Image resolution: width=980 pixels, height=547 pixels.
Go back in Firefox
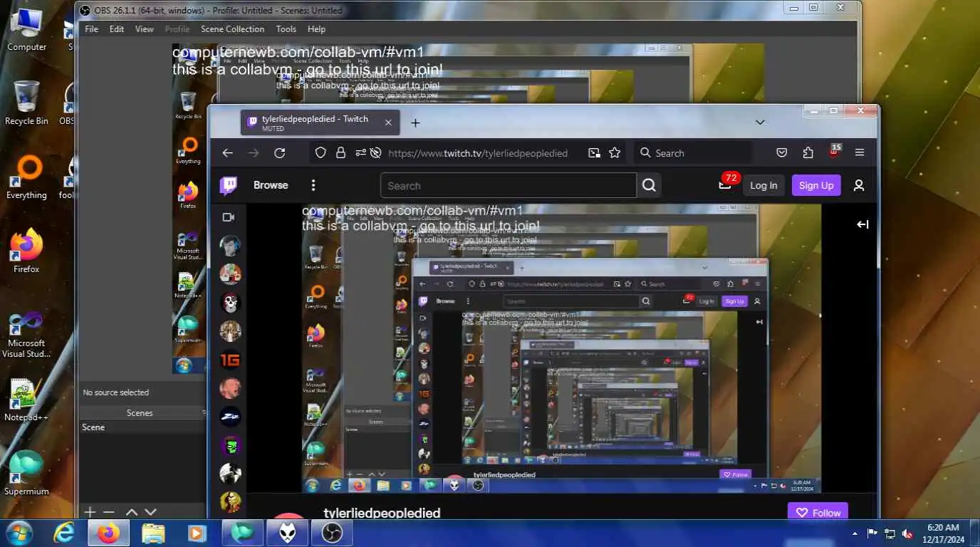(227, 153)
